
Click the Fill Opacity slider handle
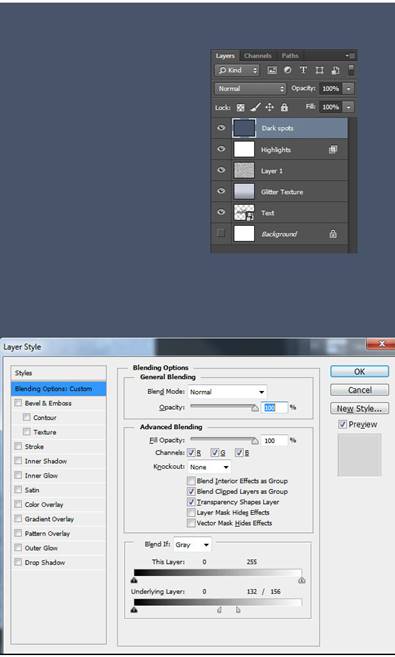[x=255, y=441]
